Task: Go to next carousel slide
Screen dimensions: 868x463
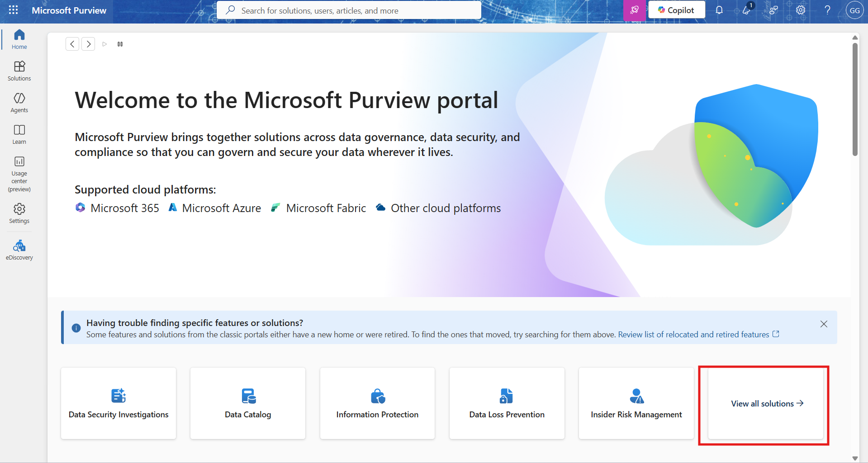Action: coord(88,44)
